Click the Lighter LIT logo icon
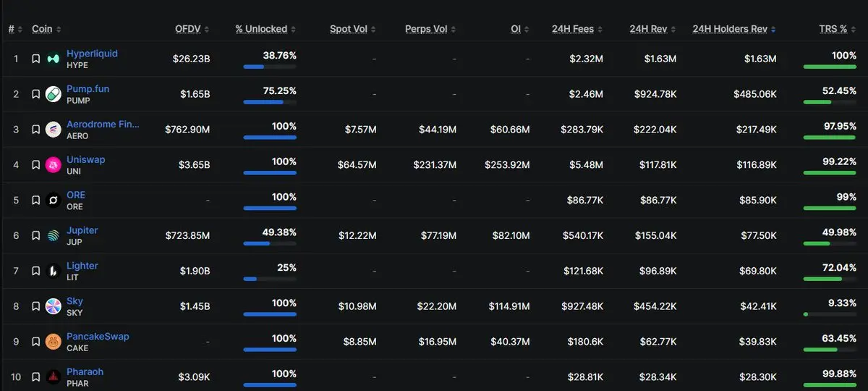The width and height of the screenshot is (868, 391). 54,271
